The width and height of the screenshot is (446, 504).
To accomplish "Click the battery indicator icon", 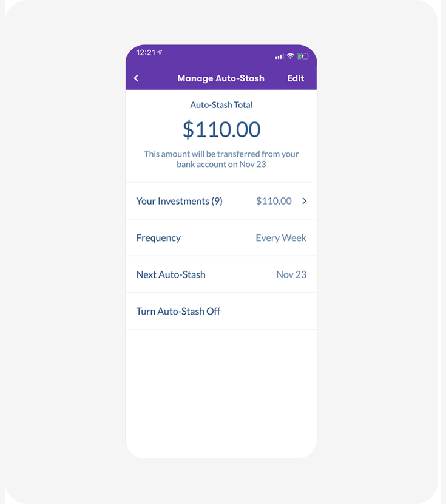I will point(303,56).
